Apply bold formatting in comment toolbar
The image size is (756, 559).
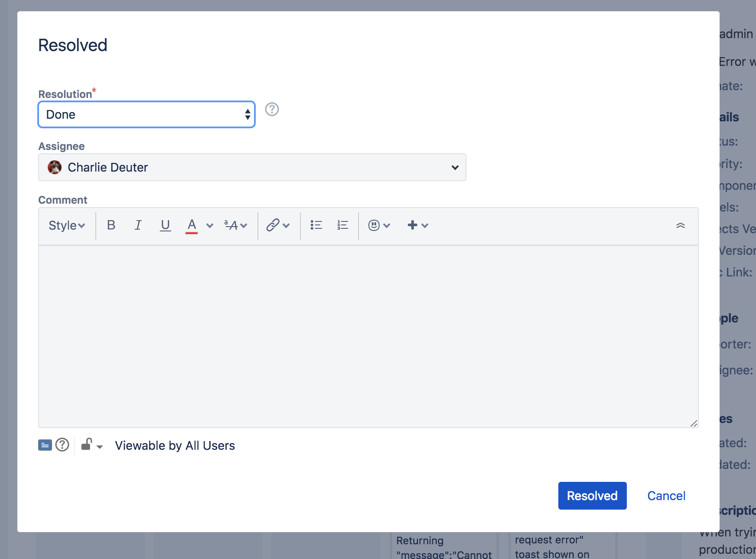pos(111,225)
